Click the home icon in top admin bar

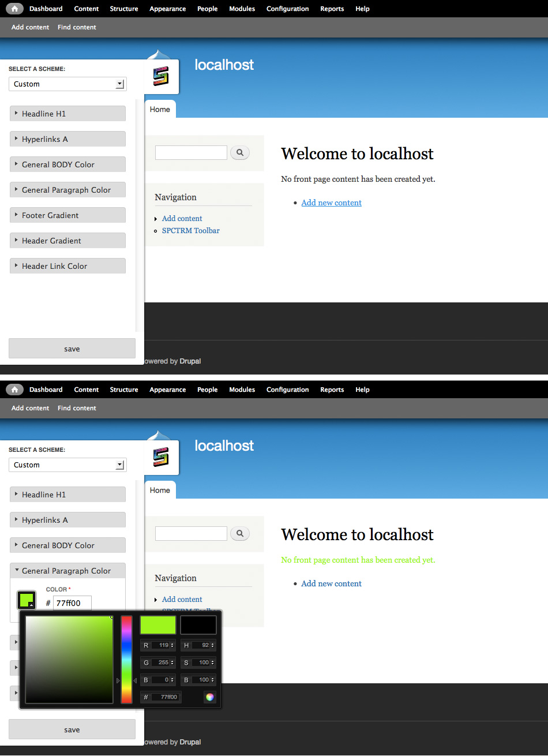point(14,9)
